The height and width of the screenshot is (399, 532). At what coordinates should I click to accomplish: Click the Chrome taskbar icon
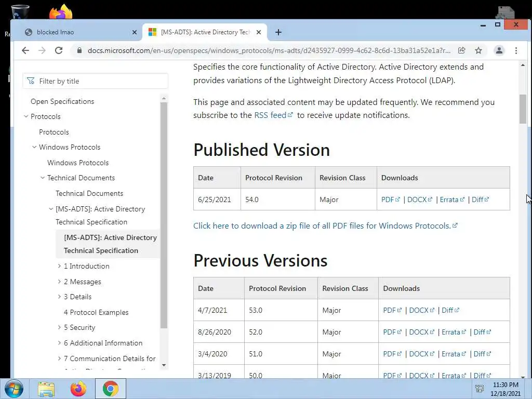tap(110, 389)
